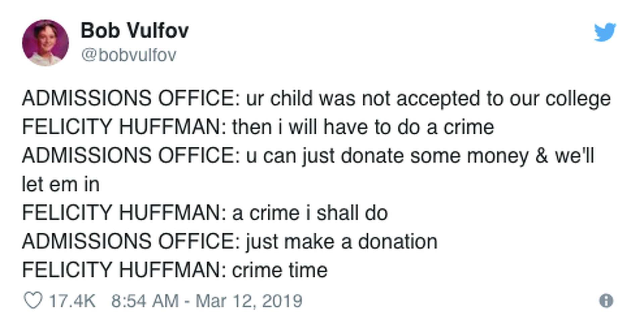Screen dimensions: 644x328
Task: Click the text "then i will have to do a crime"
Action: coord(363,127)
